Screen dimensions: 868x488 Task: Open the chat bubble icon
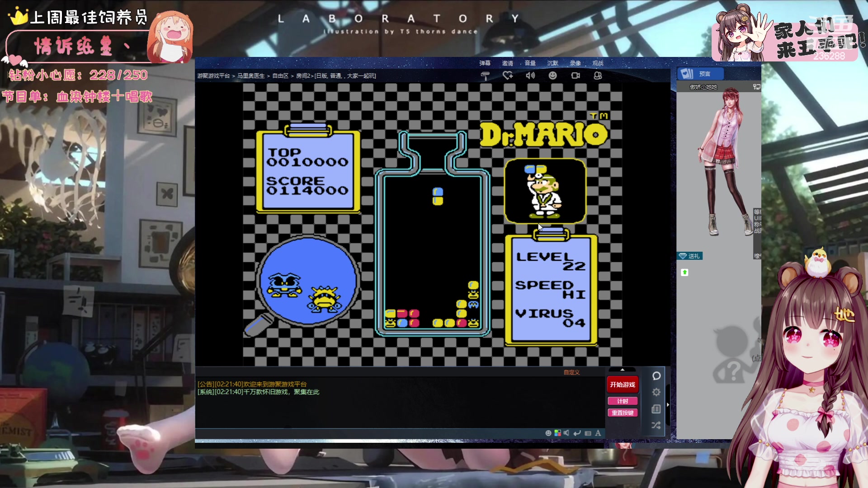656,376
